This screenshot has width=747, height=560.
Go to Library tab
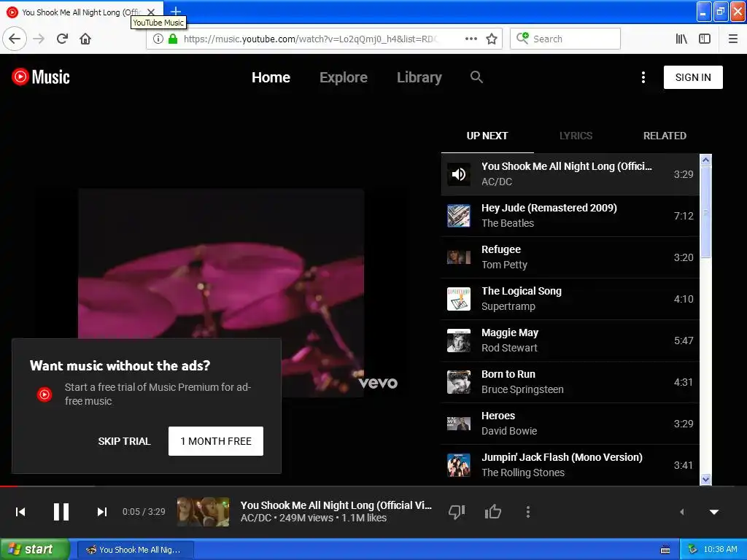tap(419, 77)
